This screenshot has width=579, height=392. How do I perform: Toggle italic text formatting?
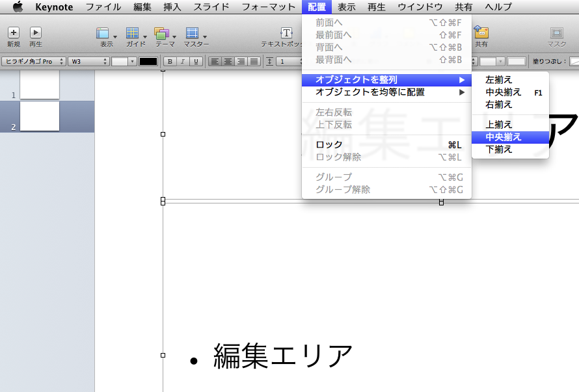(182, 61)
